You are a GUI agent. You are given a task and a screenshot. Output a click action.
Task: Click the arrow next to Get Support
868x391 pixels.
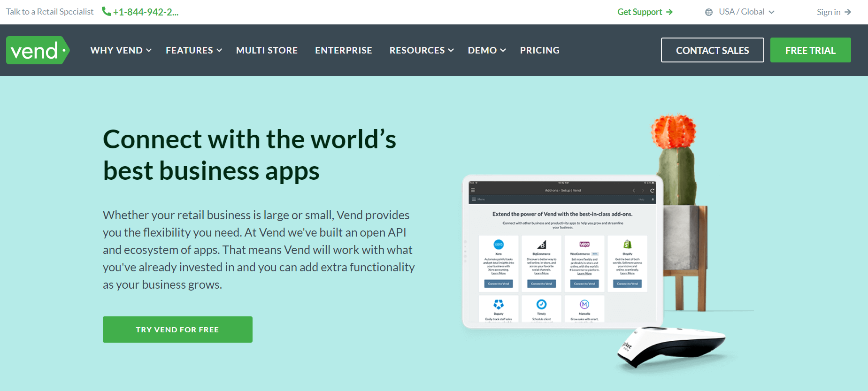tap(669, 12)
